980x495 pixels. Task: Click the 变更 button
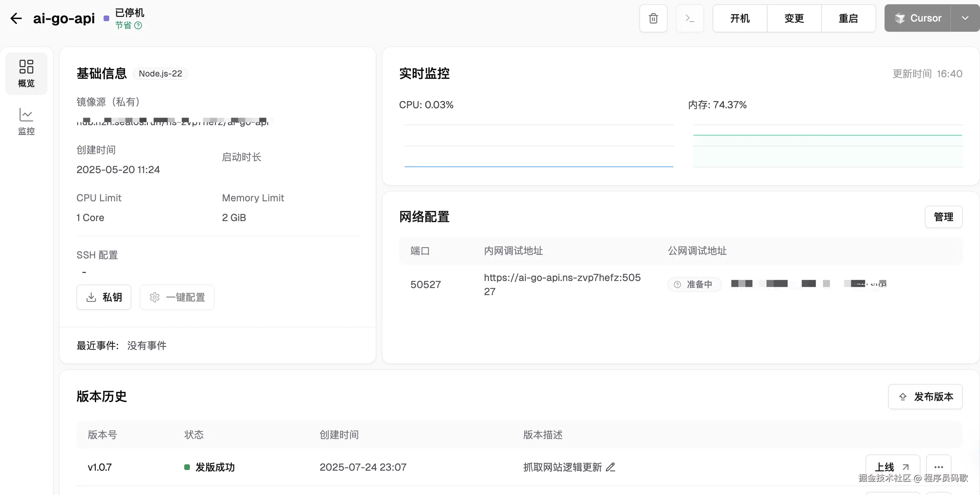pos(794,18)
